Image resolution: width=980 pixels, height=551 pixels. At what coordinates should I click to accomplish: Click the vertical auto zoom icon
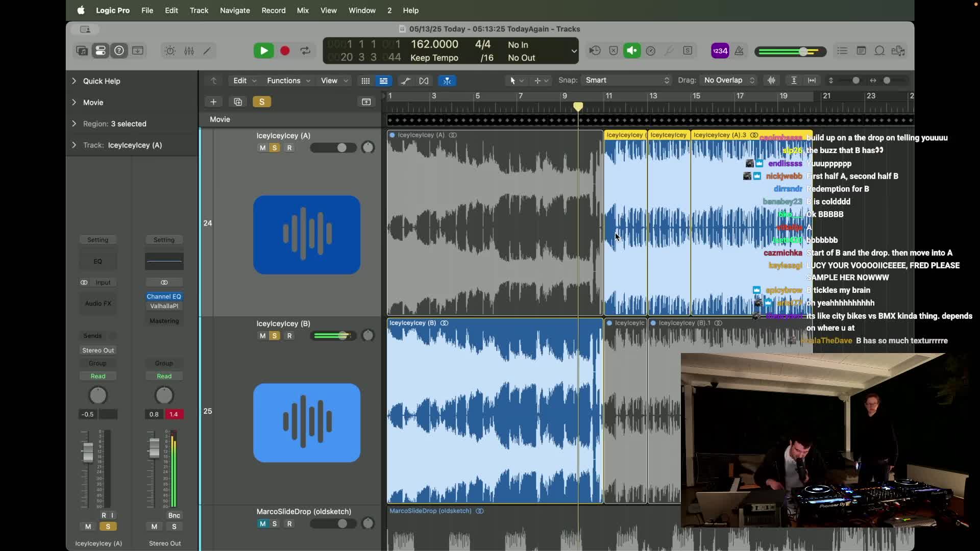pos(794,80)
